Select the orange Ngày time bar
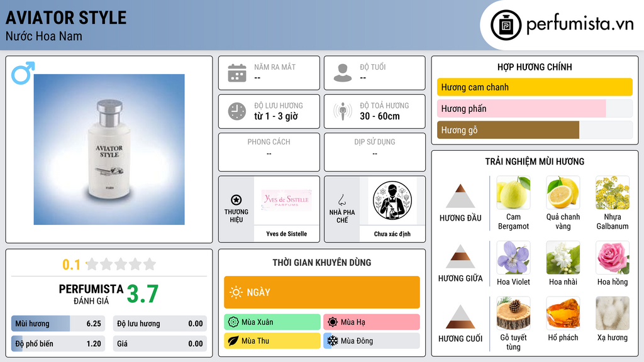644x362 pixels. coord(322,292)
